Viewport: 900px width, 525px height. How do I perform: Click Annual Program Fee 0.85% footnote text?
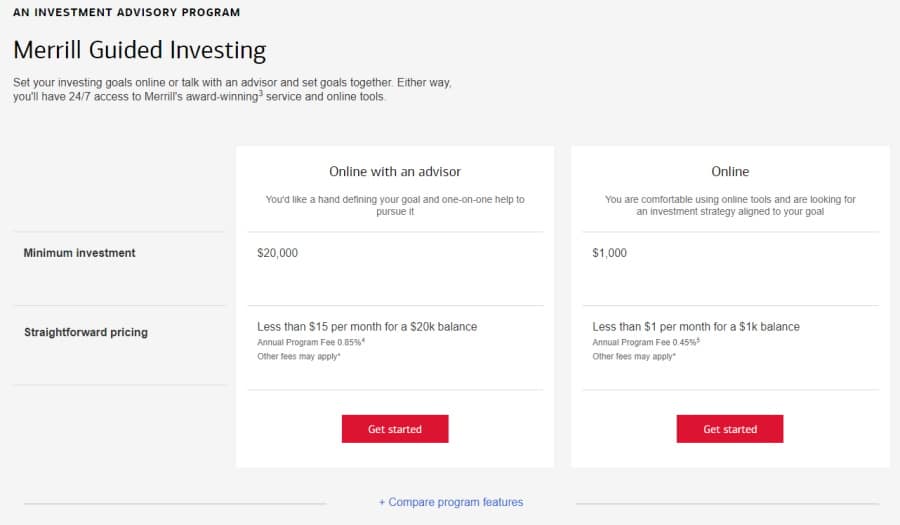coord(311,342)
